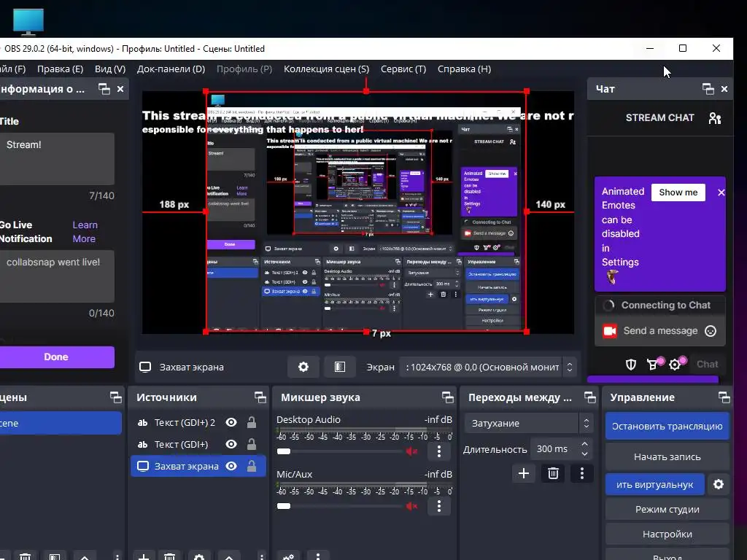Click Остановить трансляцию button
This screenshot has height=560, width=747.
coord(667,426)
